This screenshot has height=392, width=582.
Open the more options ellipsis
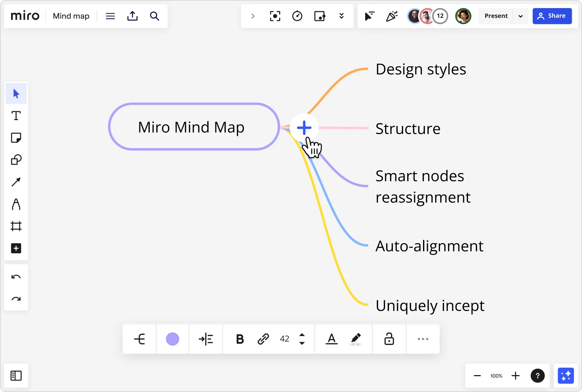pos(423,339)
